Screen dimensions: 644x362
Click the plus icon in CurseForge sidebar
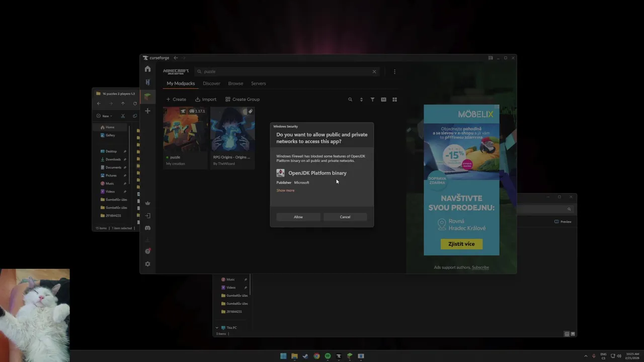click(147, 111)
